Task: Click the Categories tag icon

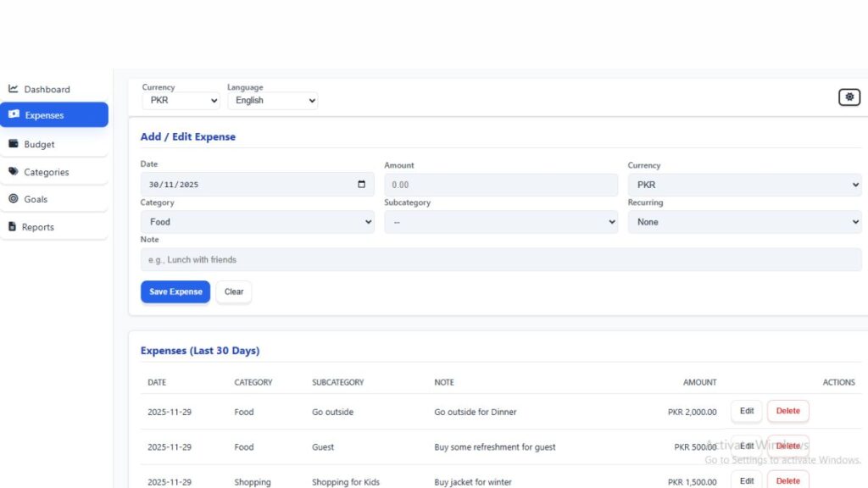Action: 14,172
